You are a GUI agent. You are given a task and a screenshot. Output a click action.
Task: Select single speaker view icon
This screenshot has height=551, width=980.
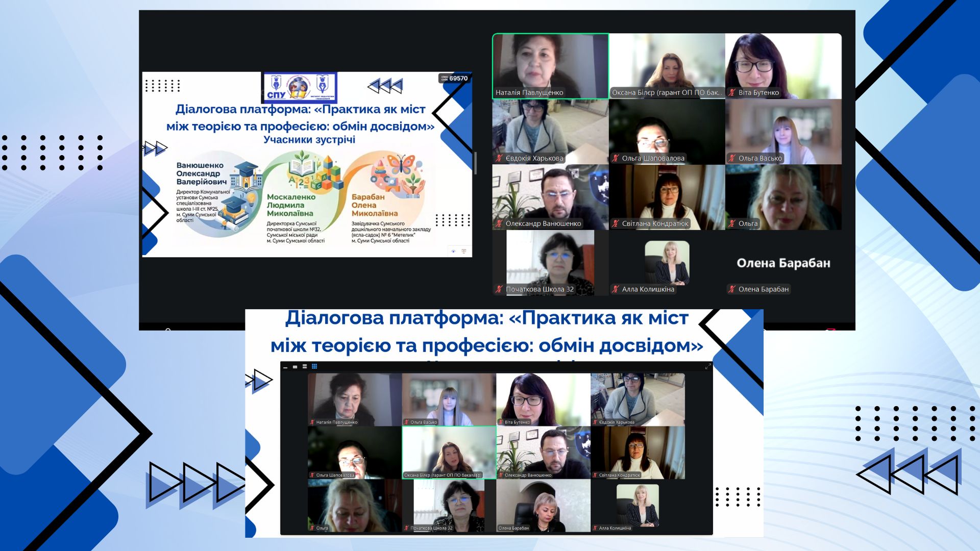tap(295, 366)
